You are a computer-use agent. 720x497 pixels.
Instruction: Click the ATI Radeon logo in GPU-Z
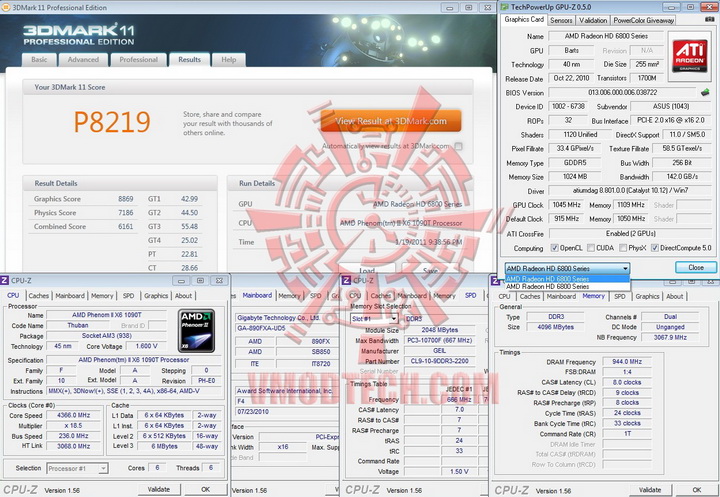point(689,56)
